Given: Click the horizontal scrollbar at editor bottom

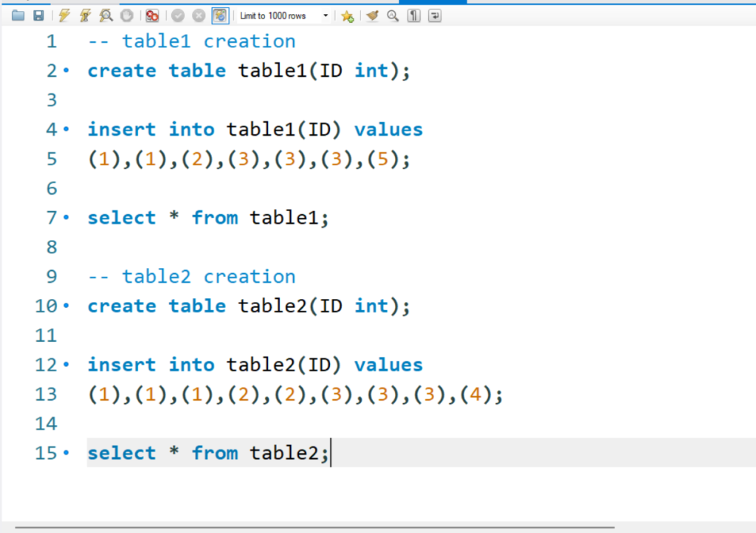Looking at the screenshot, I should [315, 528].
